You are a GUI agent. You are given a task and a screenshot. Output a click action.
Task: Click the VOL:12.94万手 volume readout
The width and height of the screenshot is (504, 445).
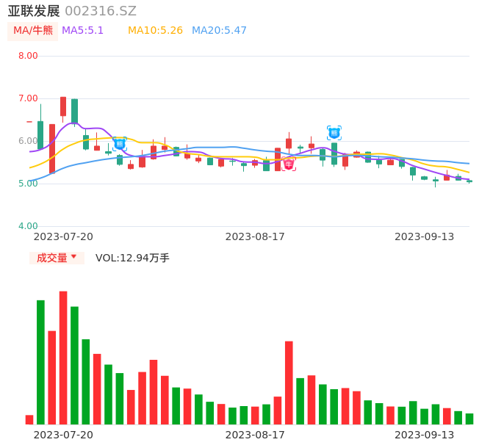(132, 258)
